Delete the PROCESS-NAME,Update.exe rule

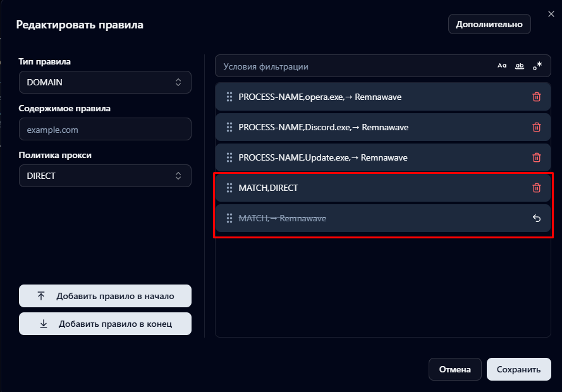point(537,157)
